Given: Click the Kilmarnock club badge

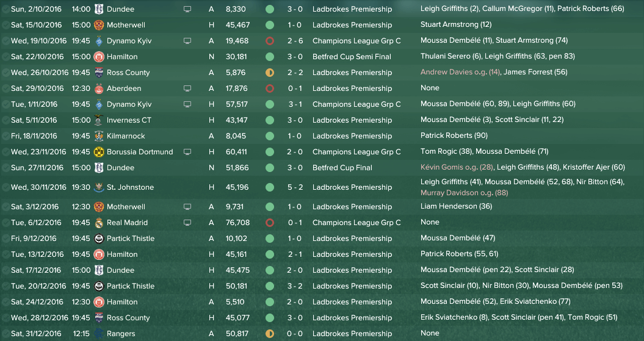Looking at the screenshot, I should click(98, 136).
